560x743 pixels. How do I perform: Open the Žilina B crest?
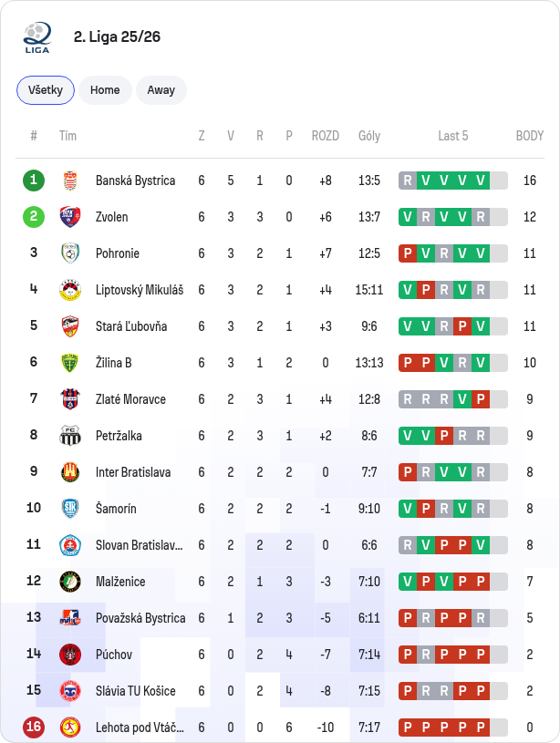pos(70,363)
